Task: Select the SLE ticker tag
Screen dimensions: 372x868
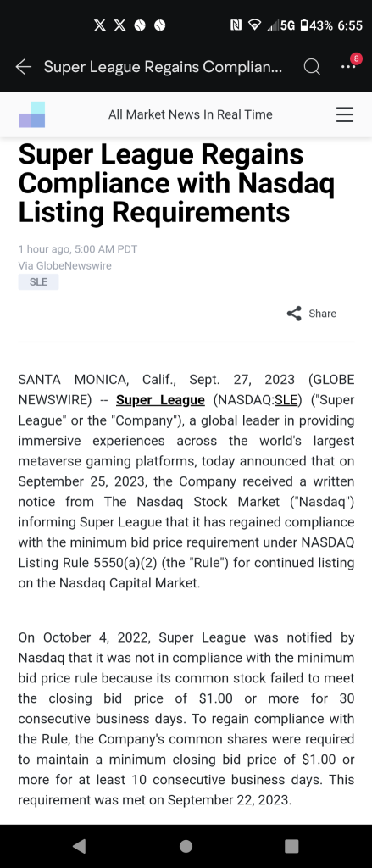Action: (38, 281)
